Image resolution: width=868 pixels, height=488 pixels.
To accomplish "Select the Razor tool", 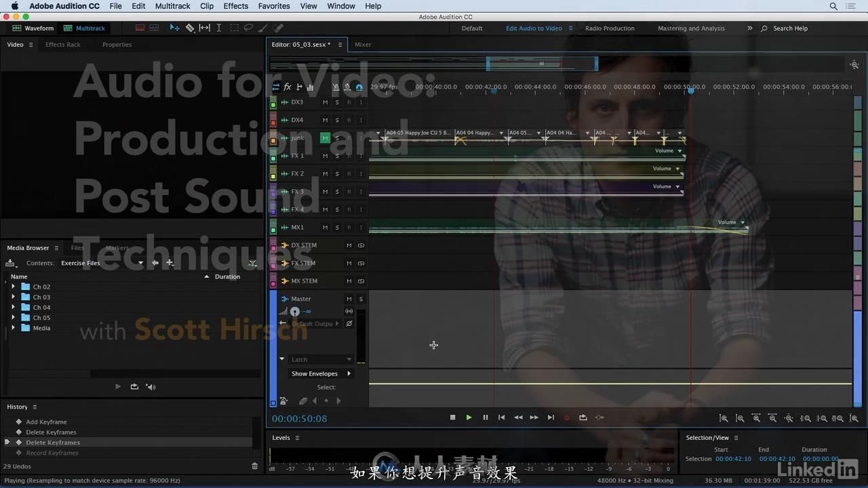I will click(x=190, y=28).
